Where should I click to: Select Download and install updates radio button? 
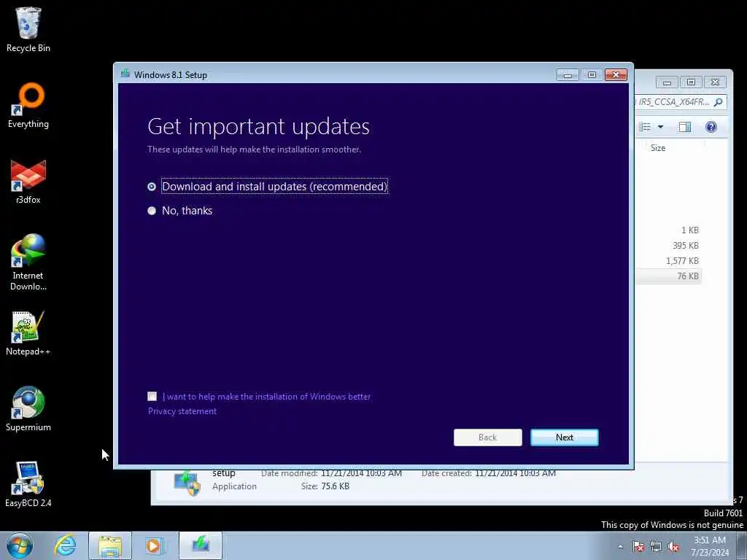point(152,187)
